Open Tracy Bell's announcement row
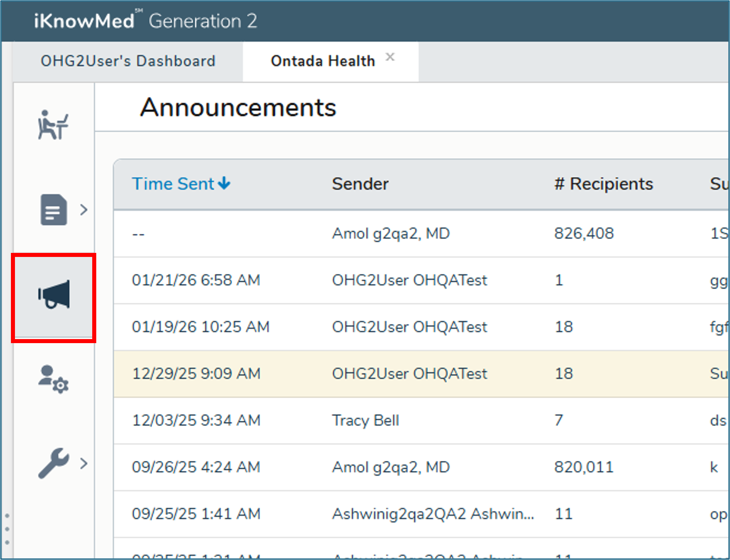Viewport: 730px width, 560px height. pos(365,420)
